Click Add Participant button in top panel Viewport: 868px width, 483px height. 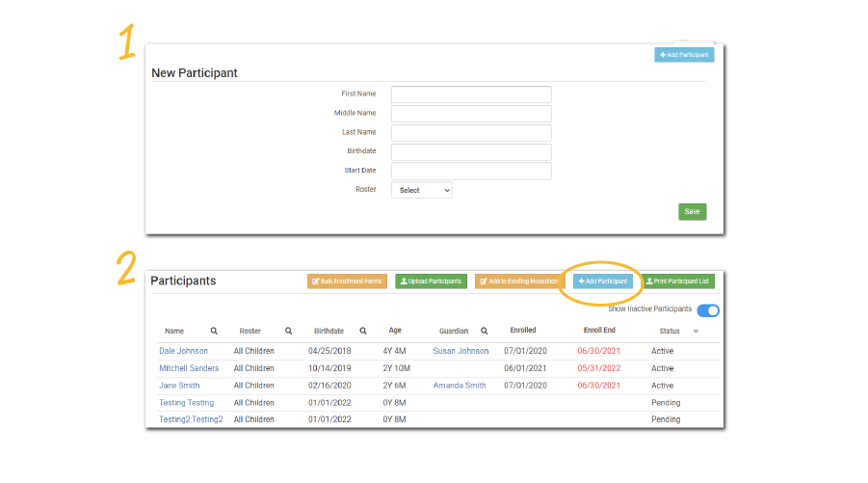tap(684, 55)
